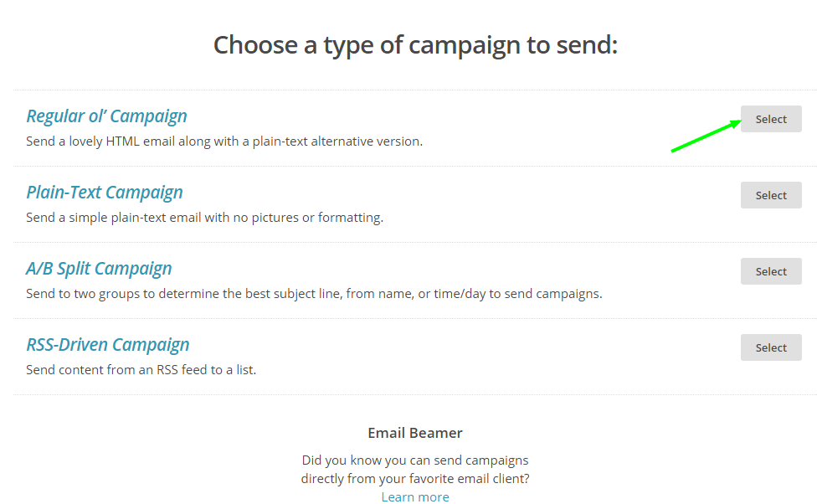The image size is (817, 504).
Task: Click the 'Send a simple plain-text email' description
Action: click(x=204, y=218)
